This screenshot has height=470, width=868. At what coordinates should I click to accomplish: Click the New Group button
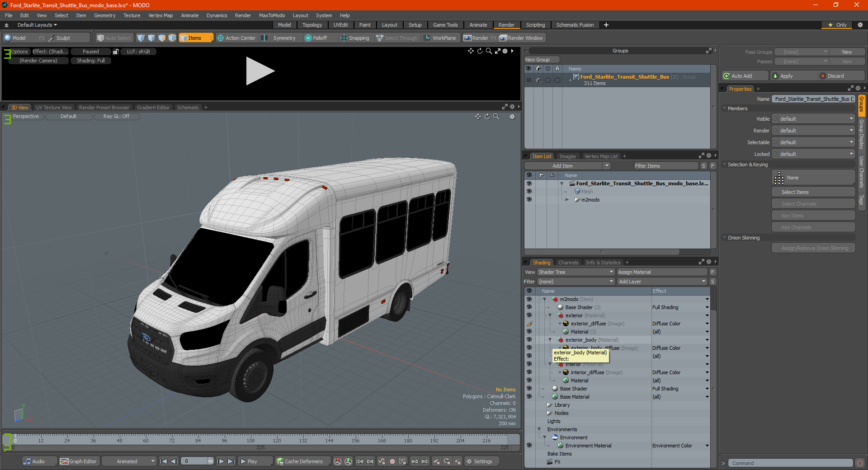[x=542, y=60]
